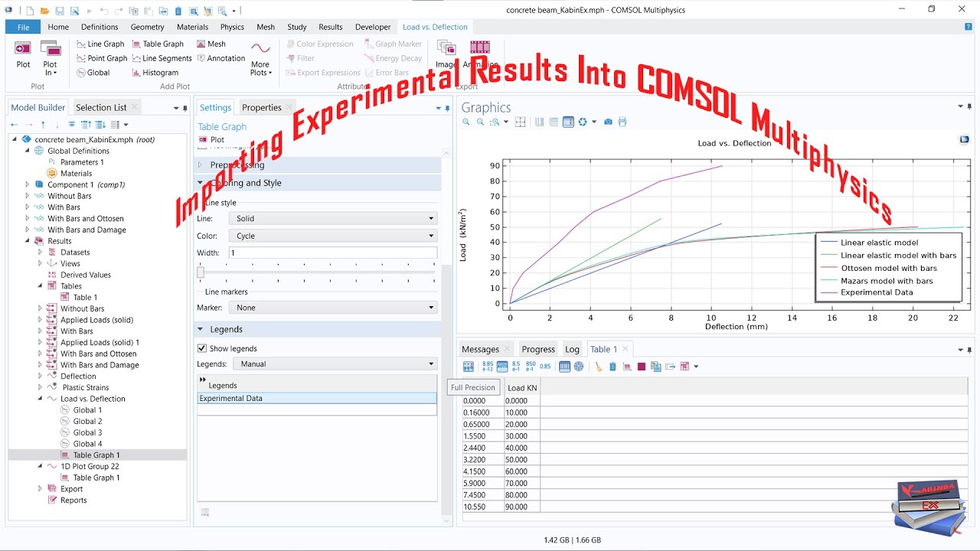The height and width of the screenshot is (551, 980).
Task: Click Zoom Extents grid icon in Graphics
Action: coord(521,122)
